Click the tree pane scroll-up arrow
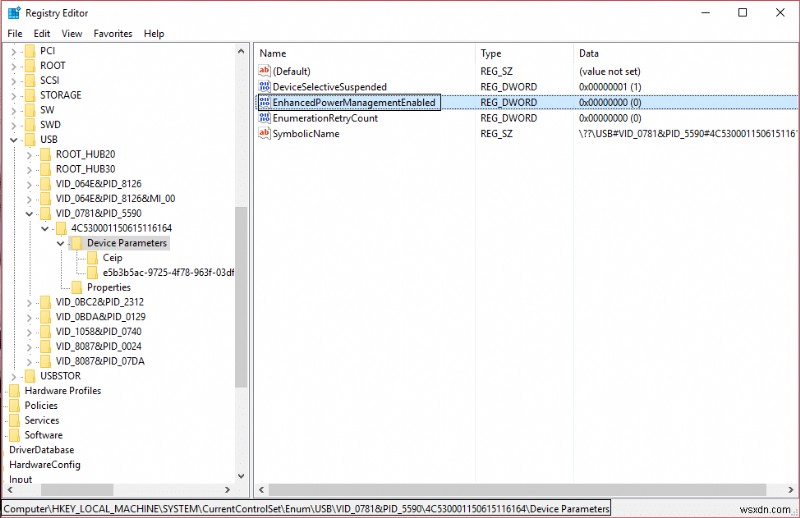 (241, 51)
